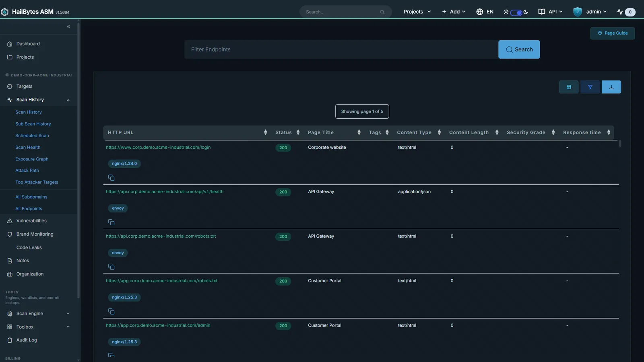Image resolution: width=644 pixels, height=362 pixels.
Task: Open the column layout toggle button
Action: (x=569, y=87)
